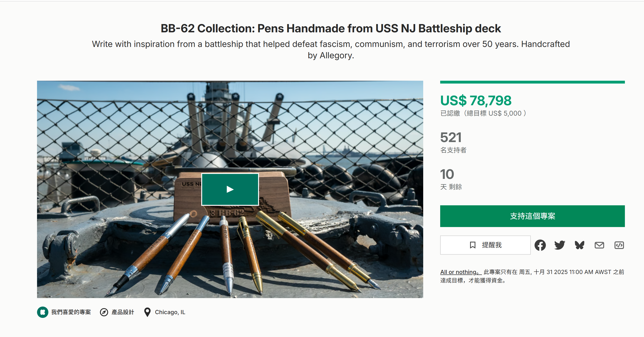
Task: Share the project on Facebook
Action: tap(540, 245)
